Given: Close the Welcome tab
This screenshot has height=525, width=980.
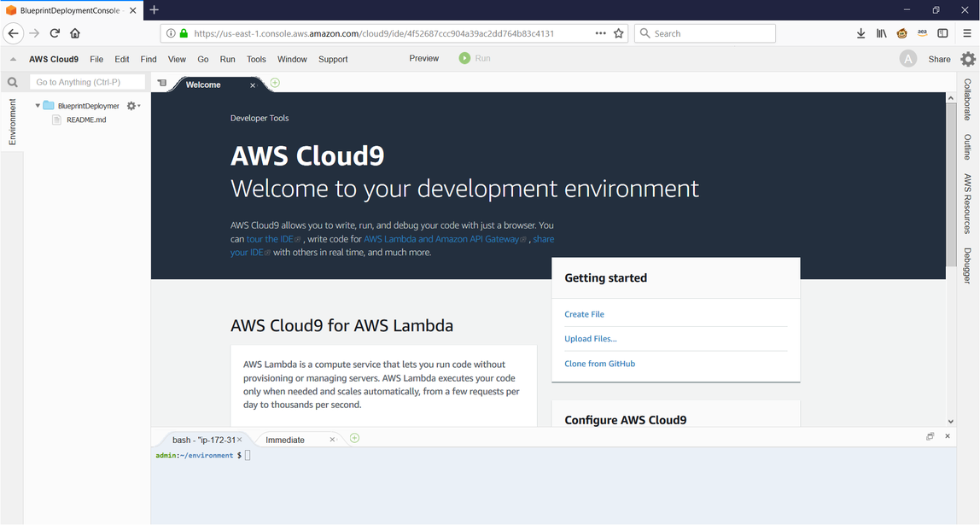Looking at the screenshot, I should (253, 85).
